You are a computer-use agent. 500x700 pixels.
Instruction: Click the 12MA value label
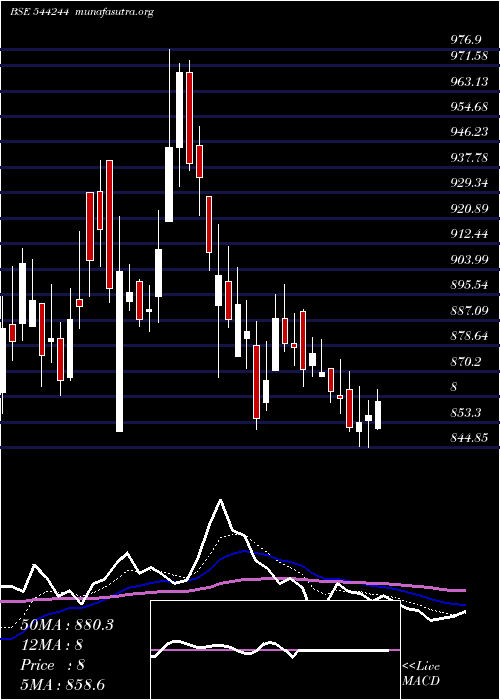point(52,645)
